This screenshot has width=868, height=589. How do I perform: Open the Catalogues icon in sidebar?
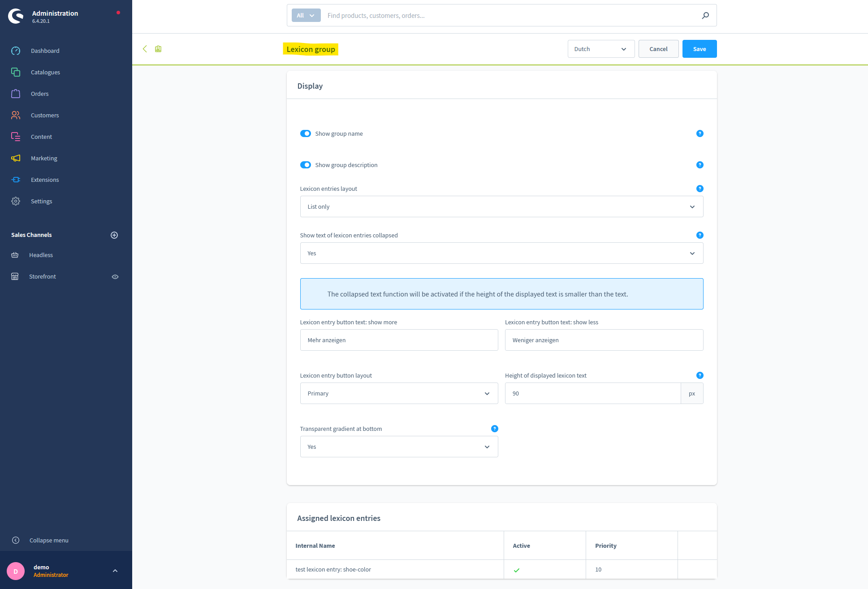16,72
